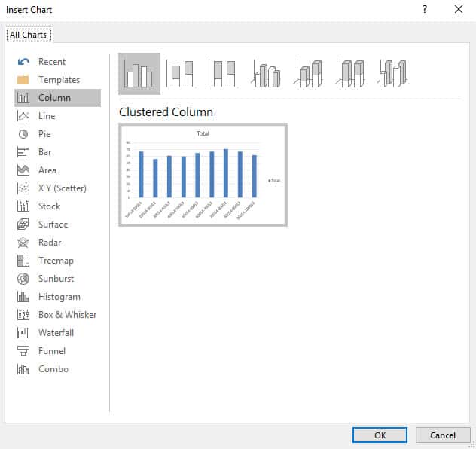The height and width of the screenshot is (449, 476).
Task: Open the Pie category label
Action: click(x=44, y=134)
